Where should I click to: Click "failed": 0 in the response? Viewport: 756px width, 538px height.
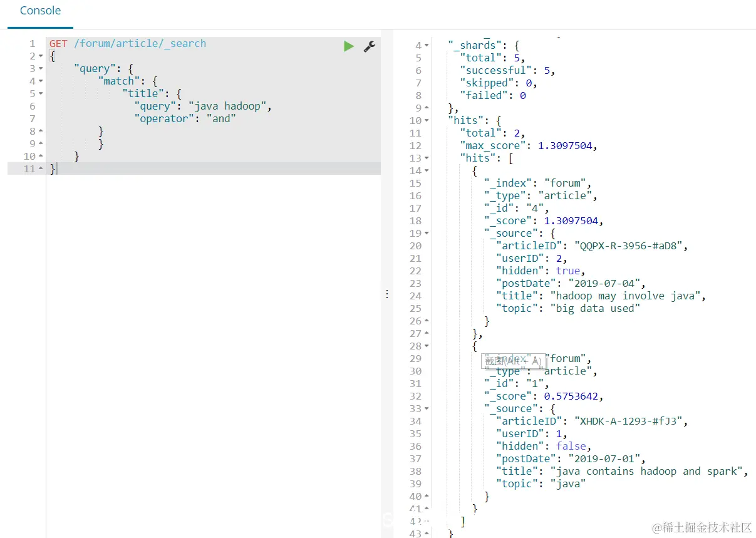493,96
